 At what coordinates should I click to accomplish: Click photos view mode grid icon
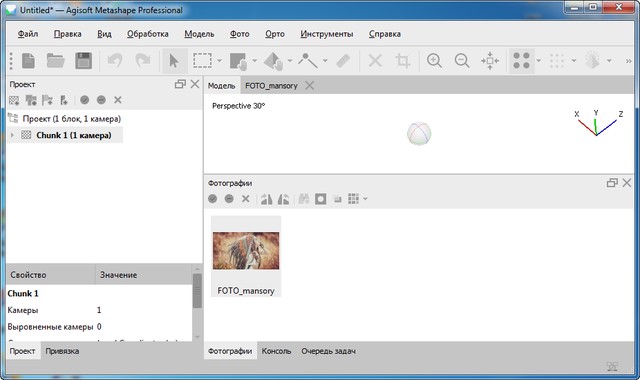point(353,199)
